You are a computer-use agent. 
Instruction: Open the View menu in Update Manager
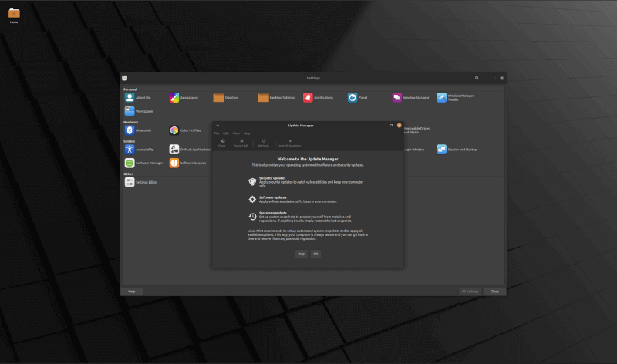236,133
